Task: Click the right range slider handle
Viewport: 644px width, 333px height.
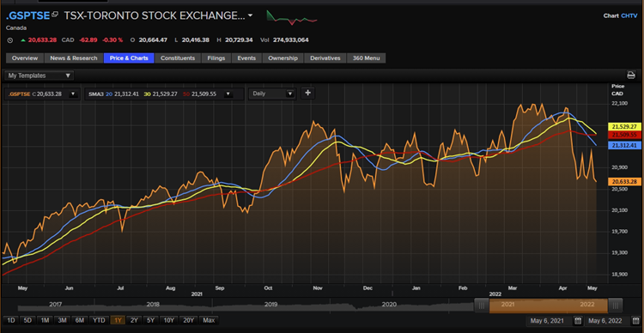Action: [x=615, y=306]
